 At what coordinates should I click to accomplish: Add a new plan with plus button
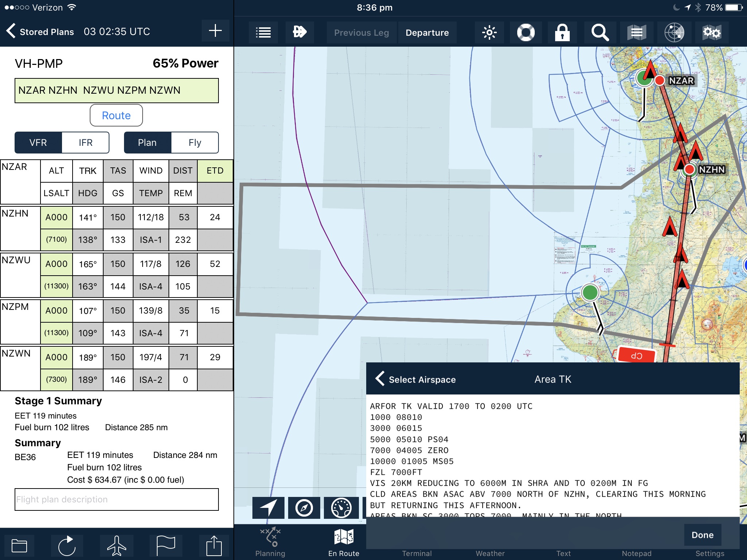[215, 31]
